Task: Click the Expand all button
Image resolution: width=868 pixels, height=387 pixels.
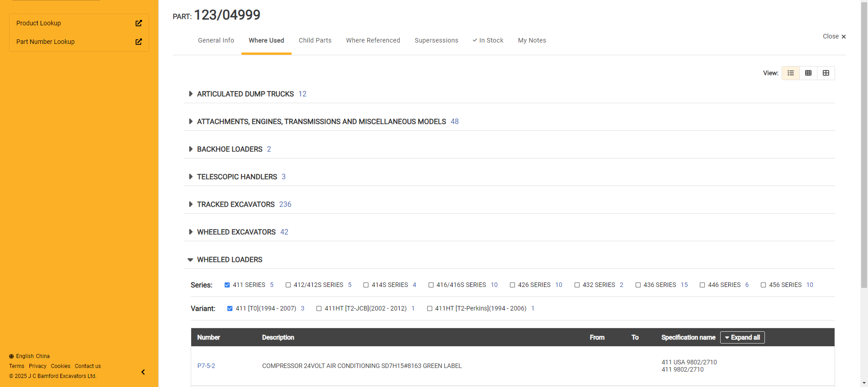Action: 742,338
